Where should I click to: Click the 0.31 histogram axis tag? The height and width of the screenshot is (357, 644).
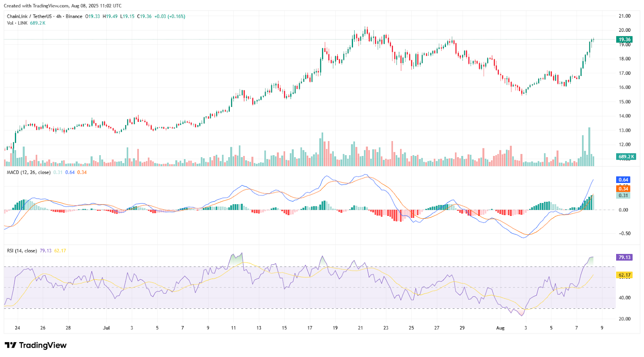pos(623,195)
